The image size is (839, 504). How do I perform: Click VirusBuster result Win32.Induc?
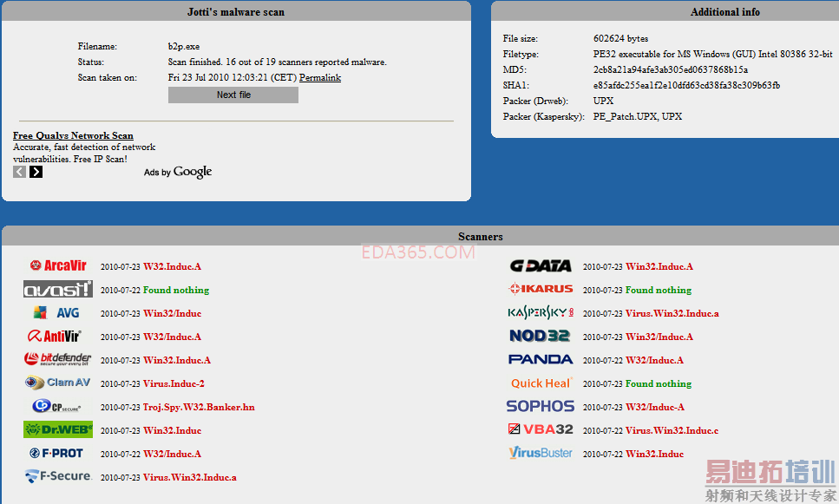(x=654, y=455)
